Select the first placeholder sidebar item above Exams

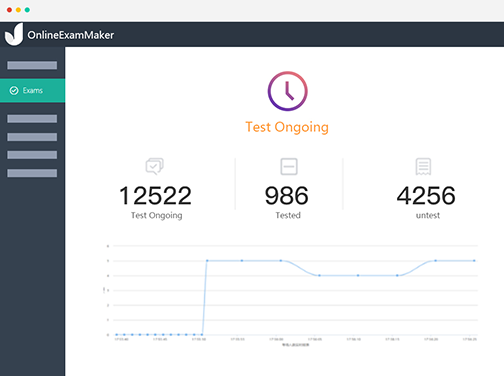click(32, 65)
